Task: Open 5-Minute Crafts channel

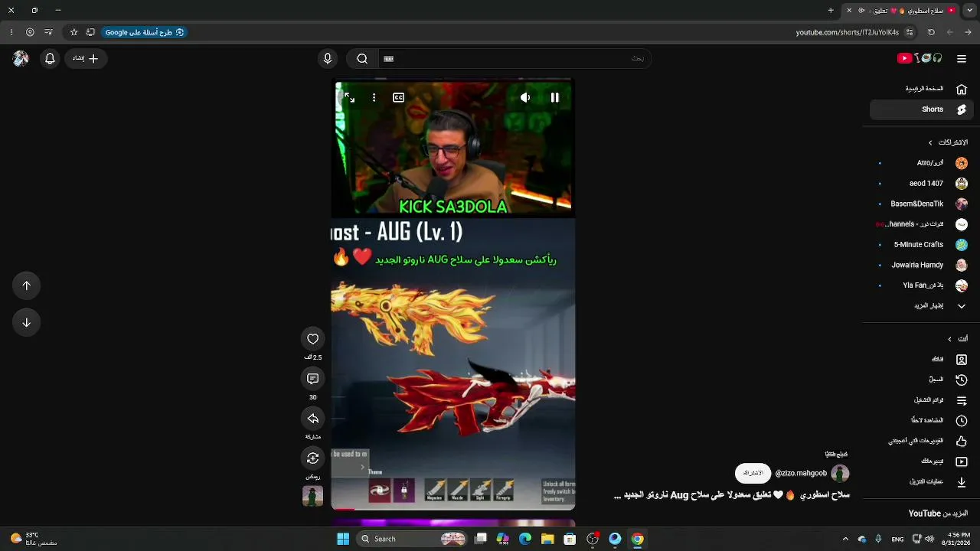Action: pyautogui.click(x=920, y=245)
